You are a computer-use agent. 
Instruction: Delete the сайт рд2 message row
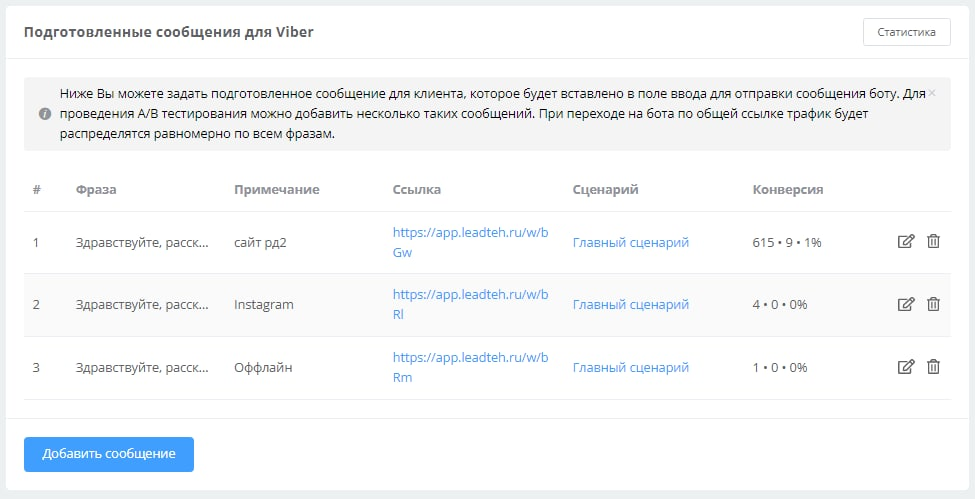pos(933,242)
